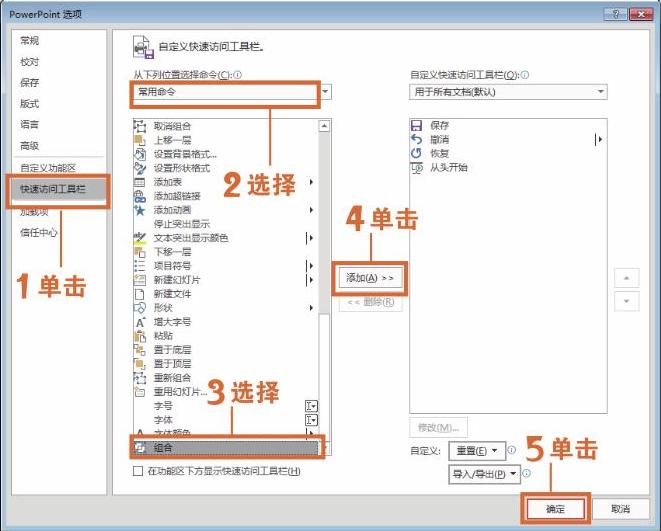Image resolution: width=661 pixels, height=531 pixels.
Task: Choose the 添加超链接 hyperlink icon
Action: tap(140, 196)
